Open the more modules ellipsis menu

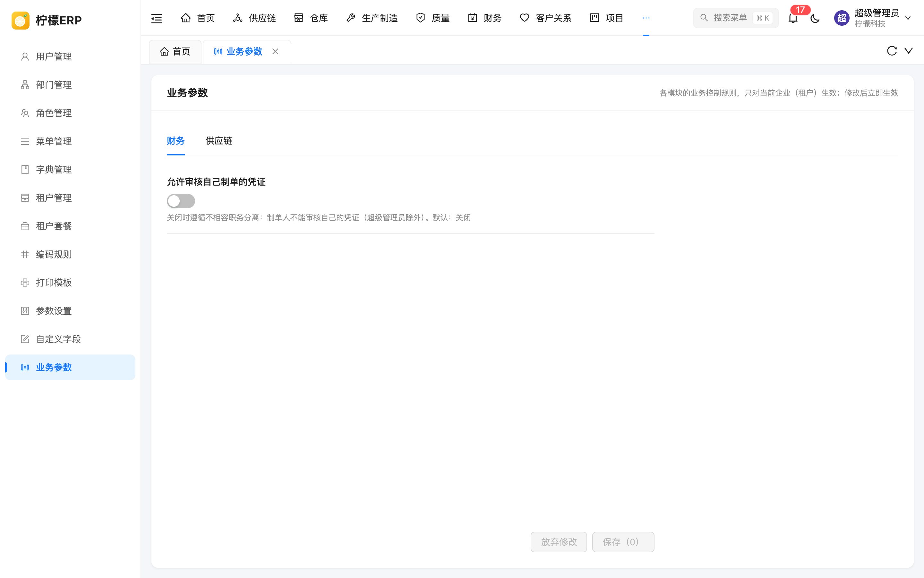(646, 18)
